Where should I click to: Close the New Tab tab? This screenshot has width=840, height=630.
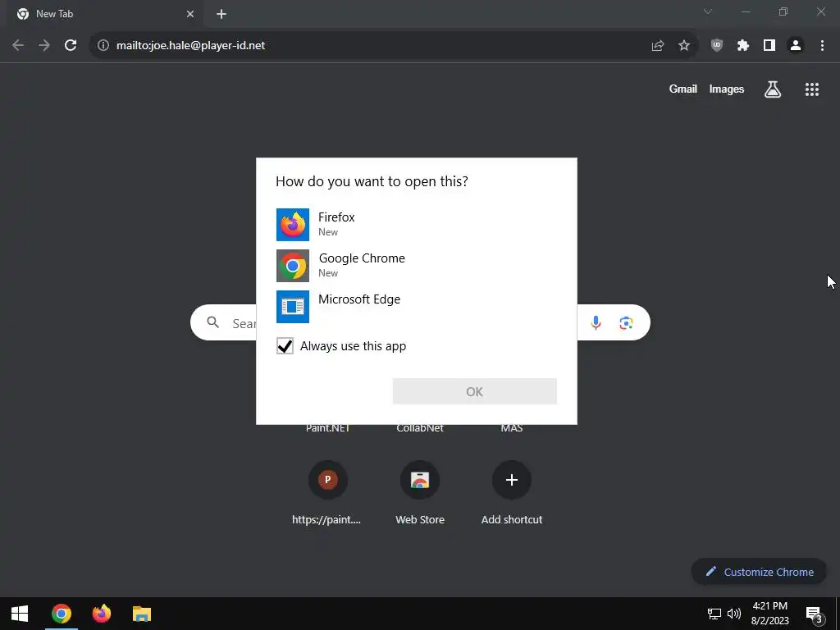(190, 15)
